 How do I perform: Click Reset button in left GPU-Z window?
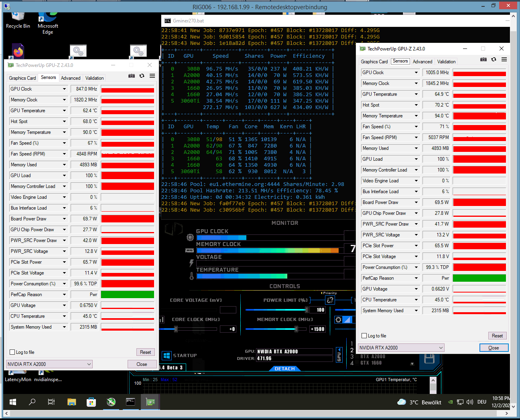tap(146, 352)
